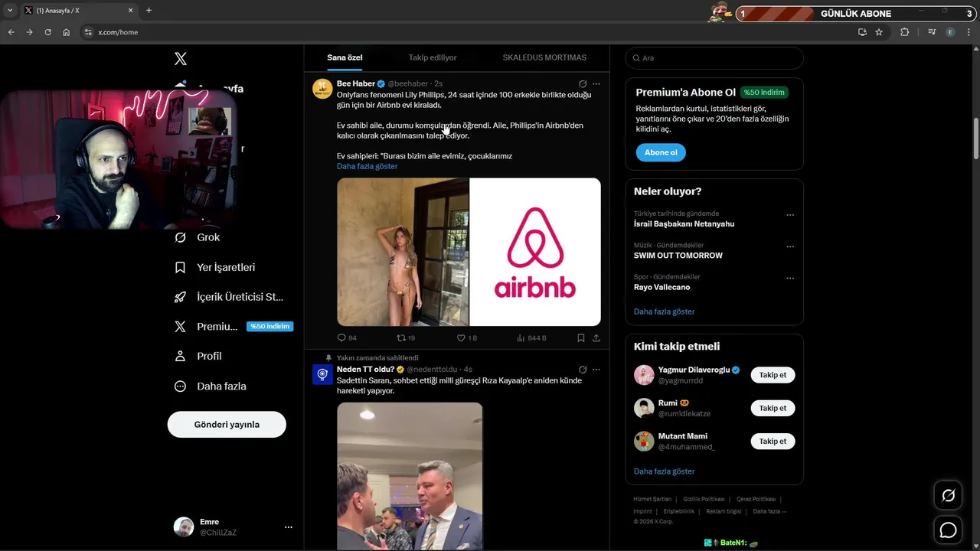Open Gizlilik Politikası footer link
Screen dimensions: 980x551
704,499
